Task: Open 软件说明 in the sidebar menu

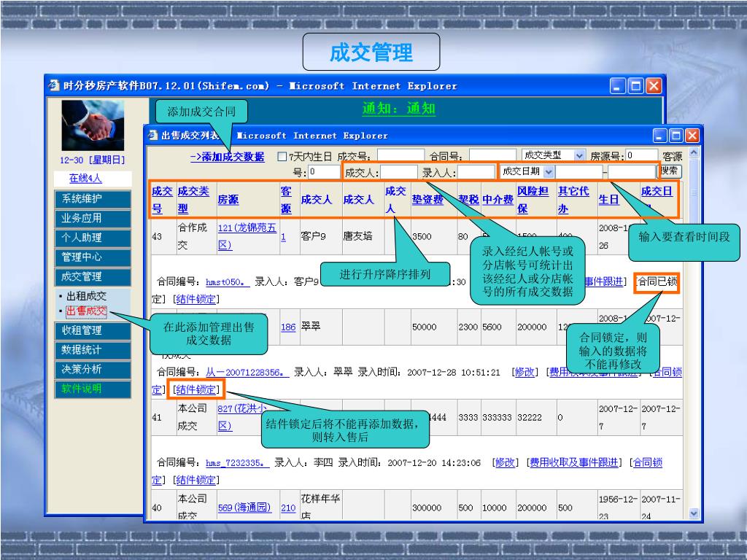Action: coord(93,389)
